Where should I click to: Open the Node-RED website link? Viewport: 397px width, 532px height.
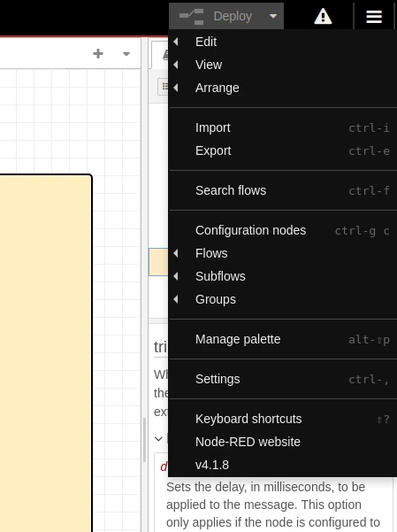click(283, 442)
